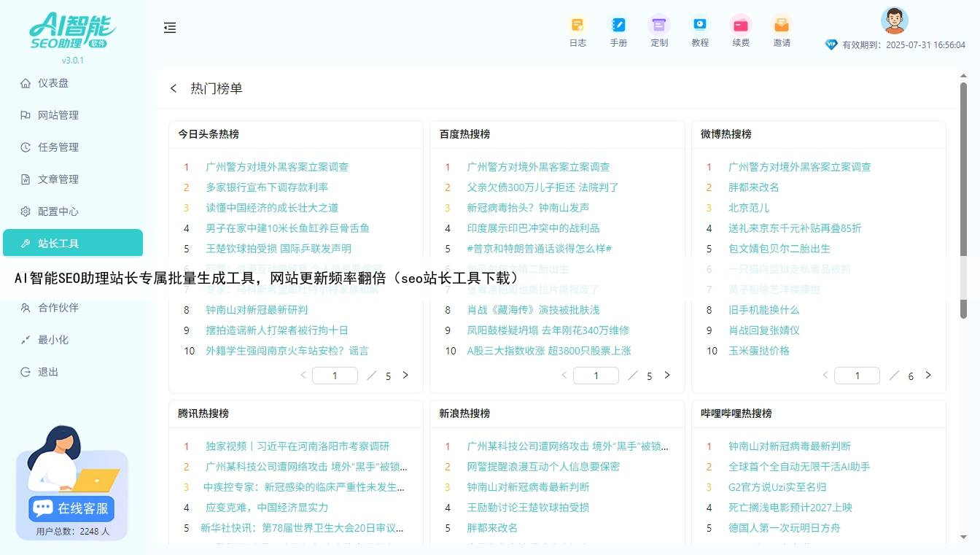
Task: Go to next page in 百度热搜榜
Action: tap(666, 376)
